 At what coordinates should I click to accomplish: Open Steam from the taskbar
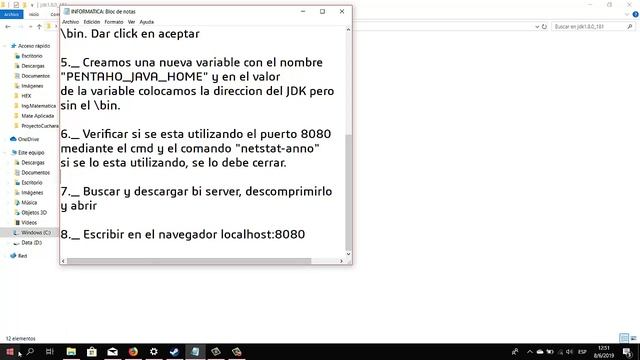pyautogui.click(x=174, y=351)
